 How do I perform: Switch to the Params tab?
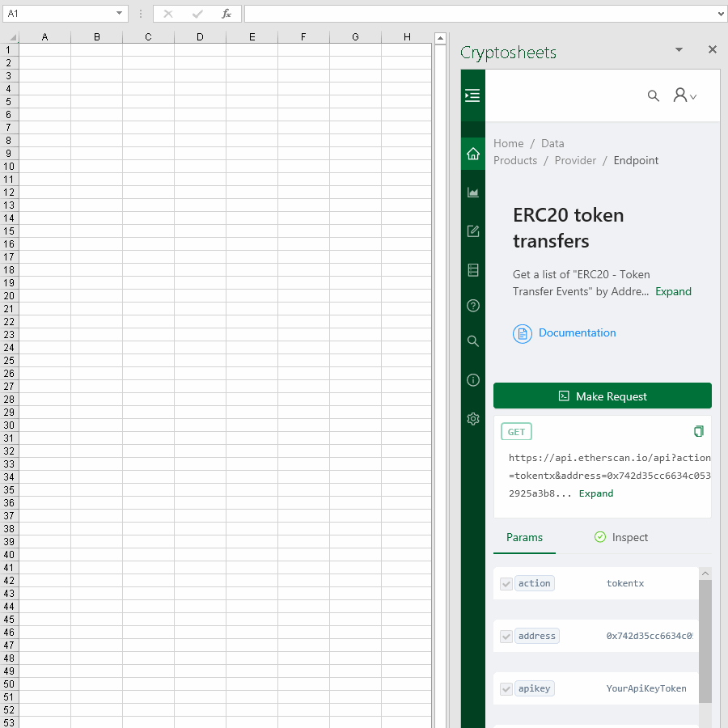pyautogui.click(x=524, y=538)
